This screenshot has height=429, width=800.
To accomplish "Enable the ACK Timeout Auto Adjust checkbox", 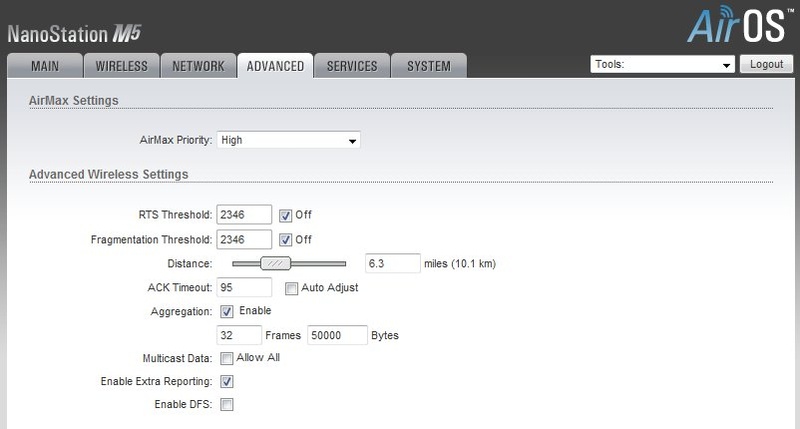I will [x=291, y=289].
